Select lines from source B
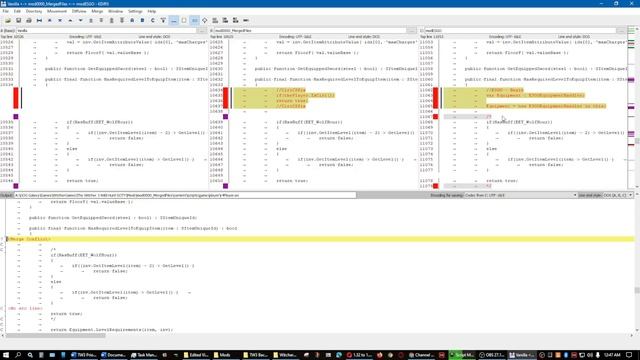The height and width of the screenshot is (360, 640). click(x=142, y=20)
